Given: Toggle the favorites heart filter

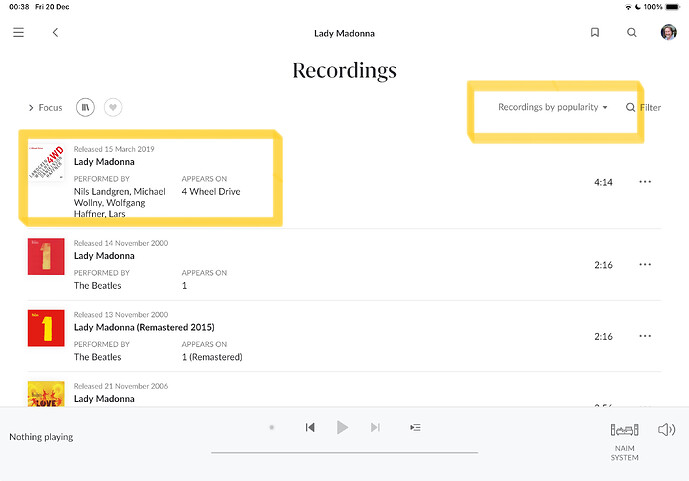Looking at the screenshot, I should coord(113,107).
